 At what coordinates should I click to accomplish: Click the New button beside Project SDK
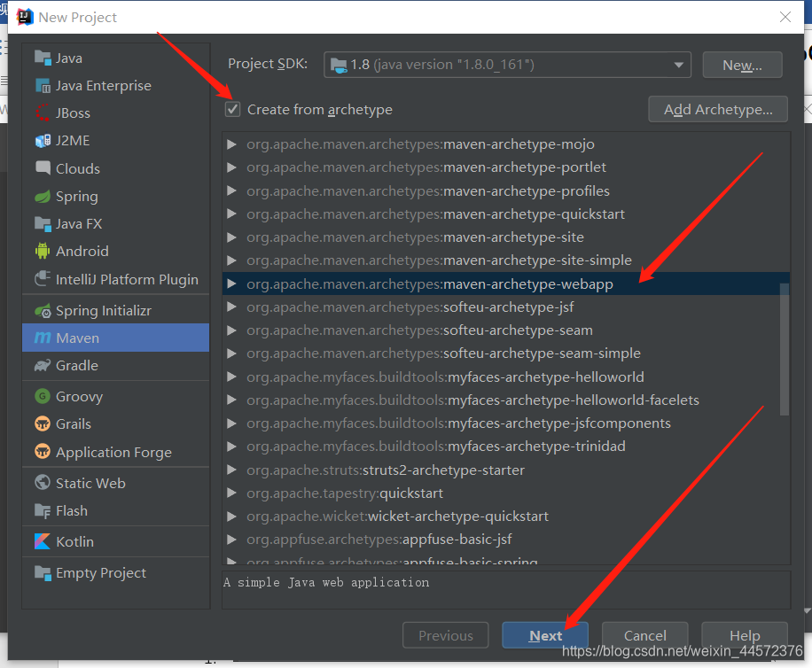[x=742, y=64]
